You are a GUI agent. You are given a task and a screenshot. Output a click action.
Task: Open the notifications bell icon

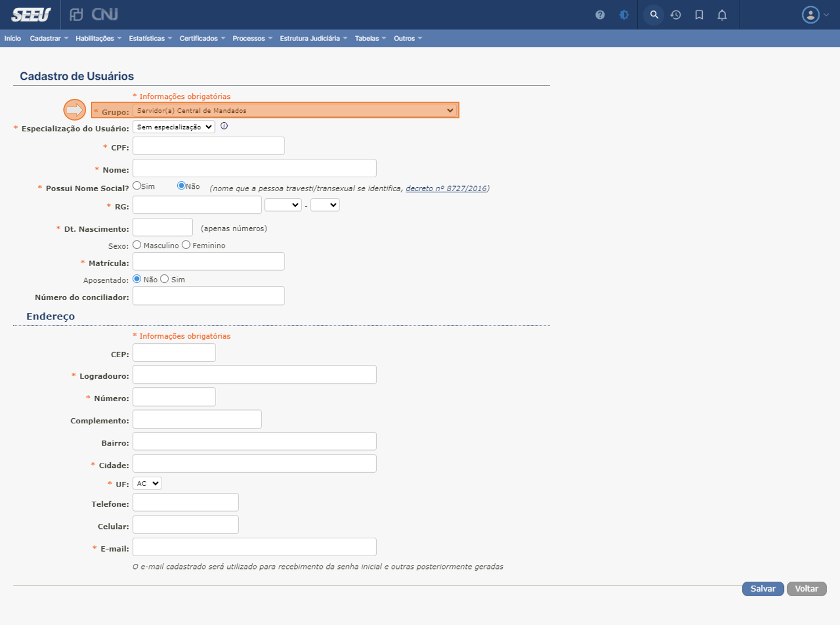722,15
